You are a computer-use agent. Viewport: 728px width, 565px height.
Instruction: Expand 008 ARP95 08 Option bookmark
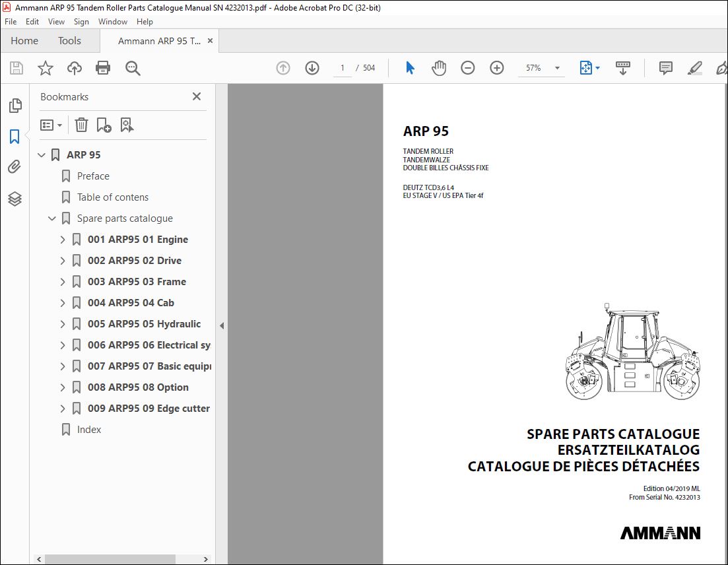[x=63, y=387]
